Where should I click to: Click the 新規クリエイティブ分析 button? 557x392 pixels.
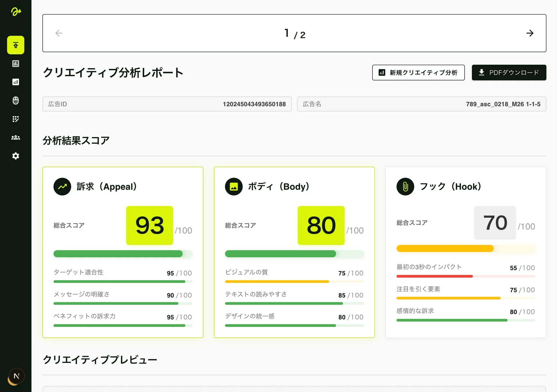coord(418,73)
